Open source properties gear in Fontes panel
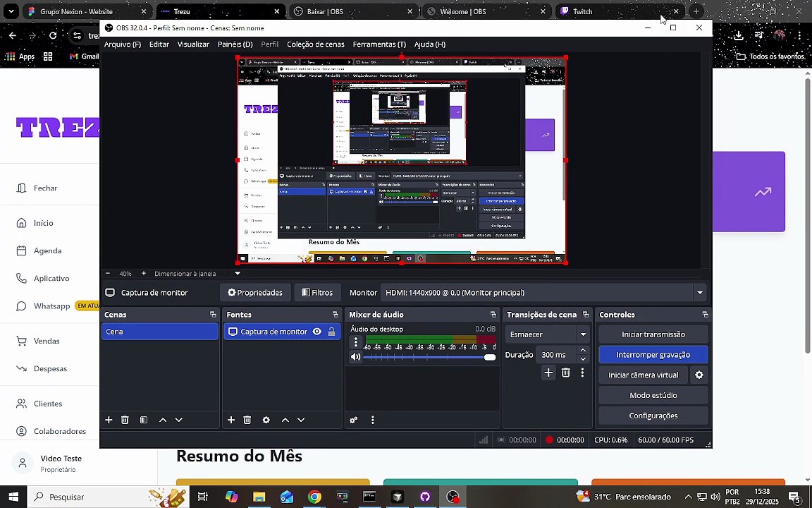 (266, 420)
